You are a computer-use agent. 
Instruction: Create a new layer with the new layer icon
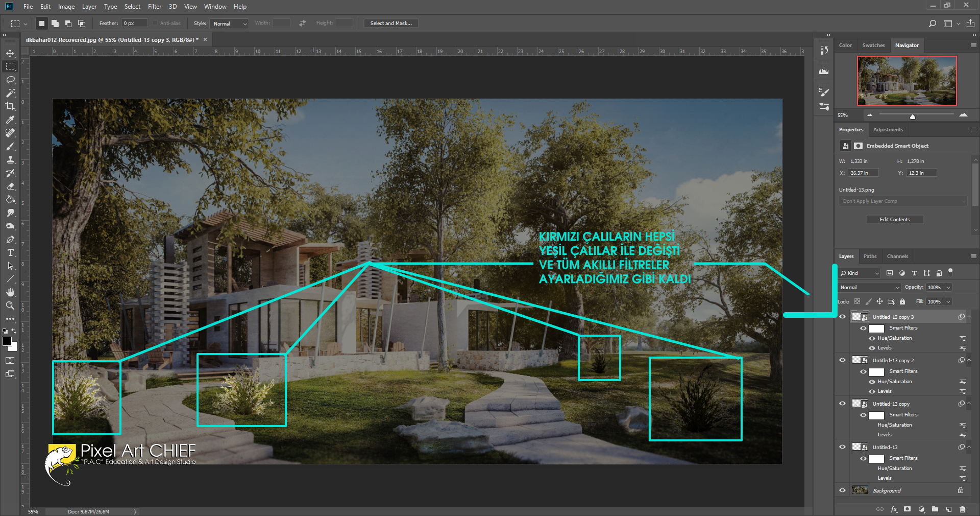(x=948, y=509)
